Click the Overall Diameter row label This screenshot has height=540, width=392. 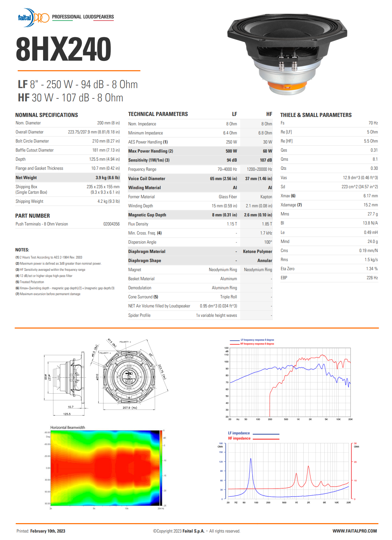pyautogui.click(x=29, y=132)
